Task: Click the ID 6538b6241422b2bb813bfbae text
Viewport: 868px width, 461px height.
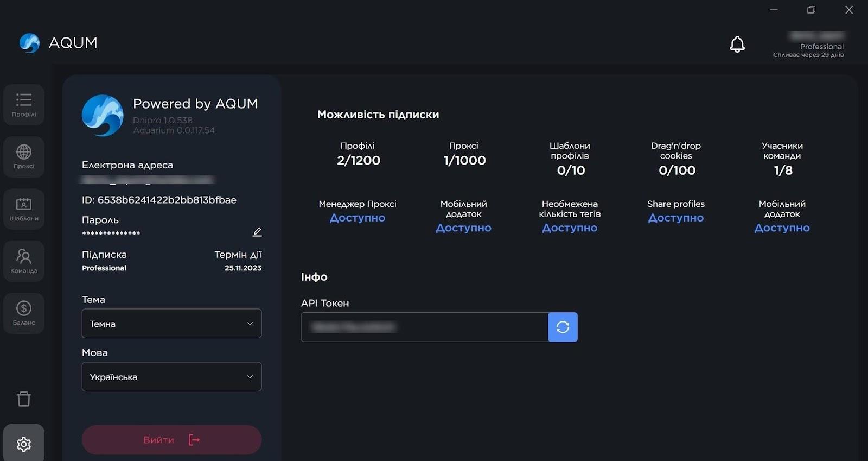Action: pyautogui.click(x=159, y=200)
